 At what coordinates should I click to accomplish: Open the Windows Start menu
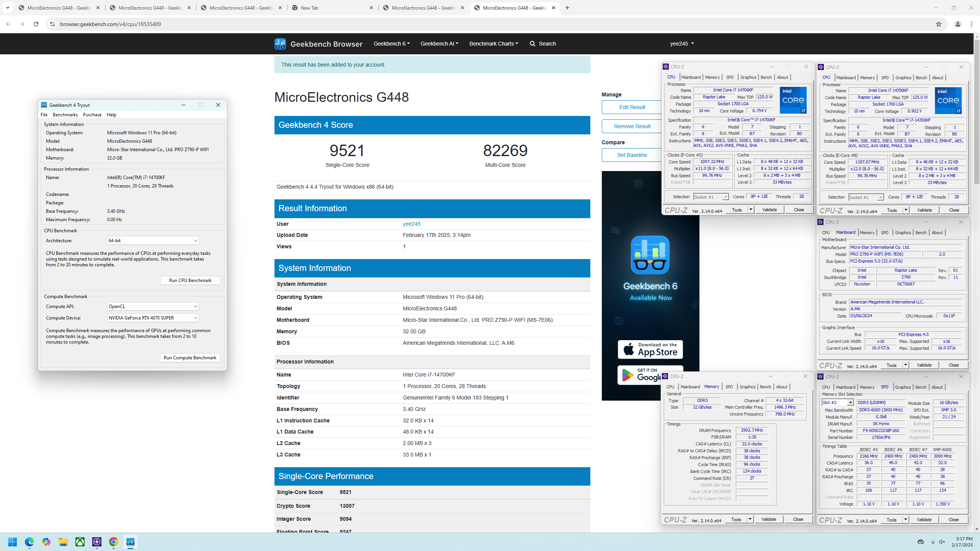point(12,542)
